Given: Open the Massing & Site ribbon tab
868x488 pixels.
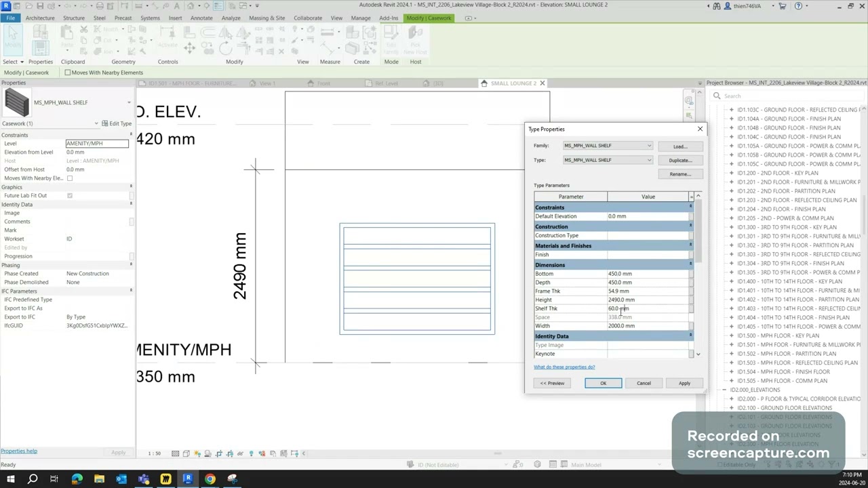Looking at the screenshot, I should [267, 18].
